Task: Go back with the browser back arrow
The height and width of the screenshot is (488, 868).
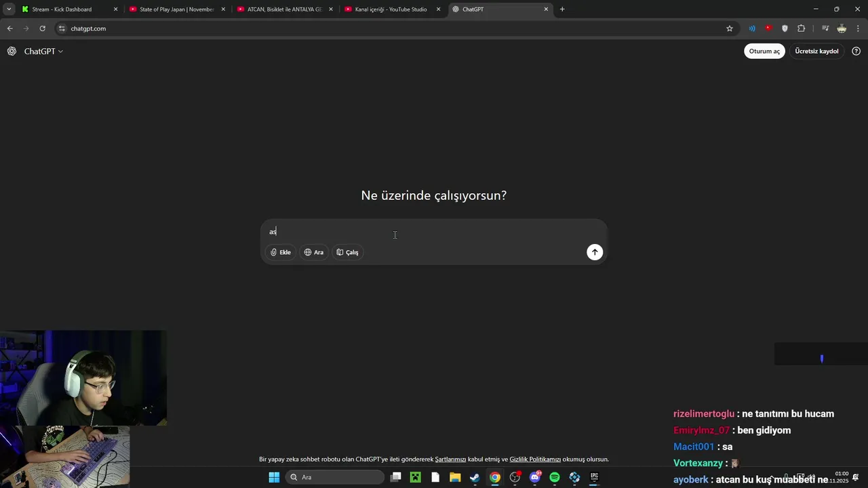Action: [x=9, y=28]
